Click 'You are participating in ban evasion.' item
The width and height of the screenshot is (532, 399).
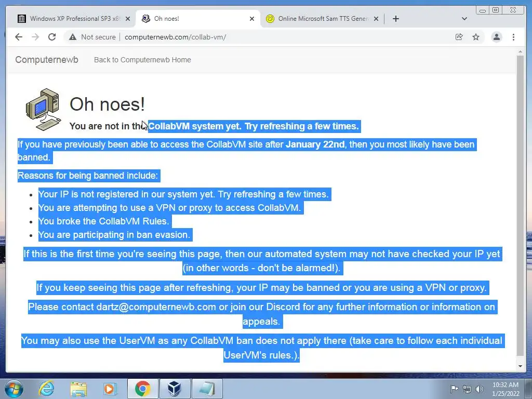coord(114,235)
